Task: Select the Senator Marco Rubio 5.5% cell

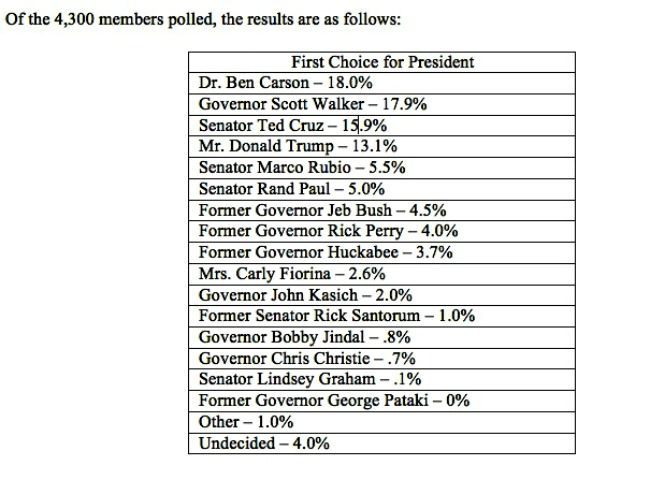Action: pos(382,168)
